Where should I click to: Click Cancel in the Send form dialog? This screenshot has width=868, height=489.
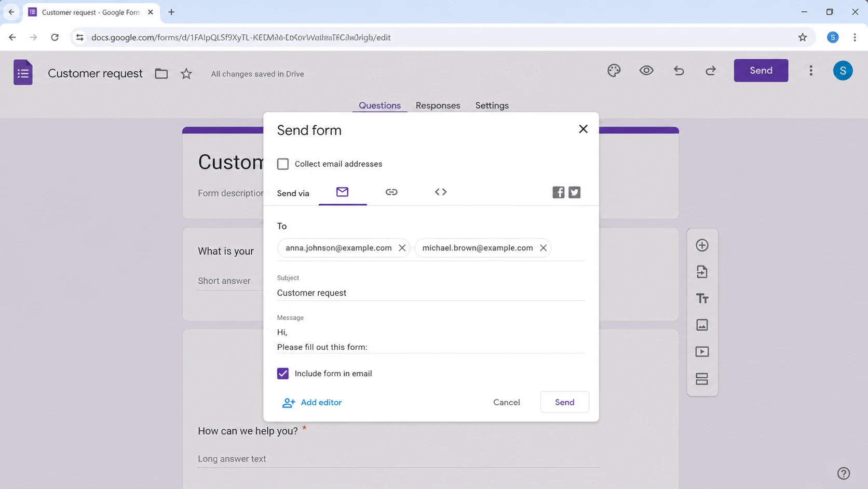(x=506, y=402)
